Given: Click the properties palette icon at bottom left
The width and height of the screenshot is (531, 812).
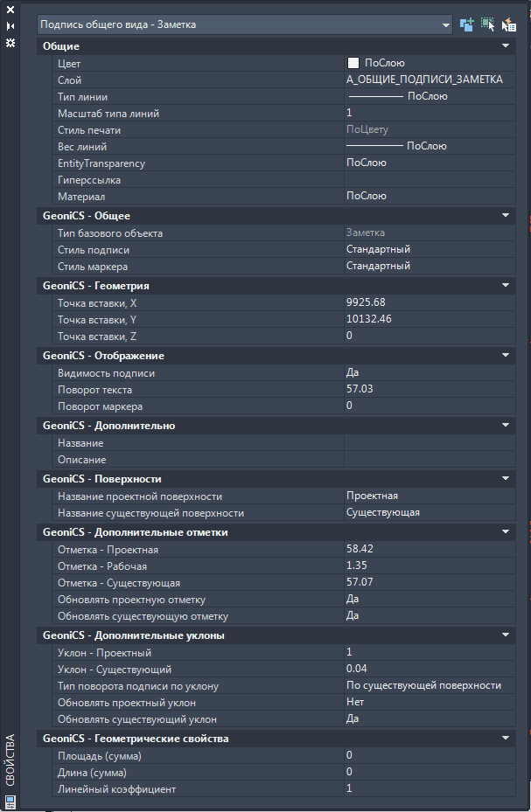Looking at the screenshot, I should pyautogui.click(x=10, y=801).
